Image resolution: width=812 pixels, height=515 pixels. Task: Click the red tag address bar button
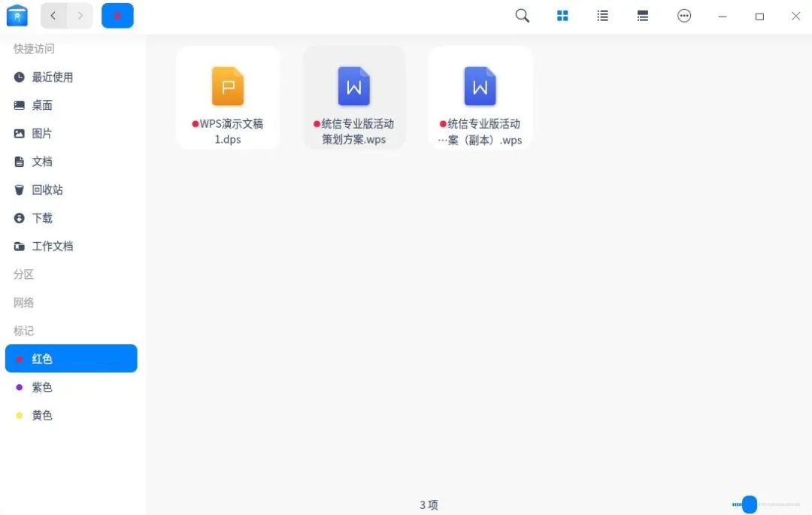click(117, 16)
